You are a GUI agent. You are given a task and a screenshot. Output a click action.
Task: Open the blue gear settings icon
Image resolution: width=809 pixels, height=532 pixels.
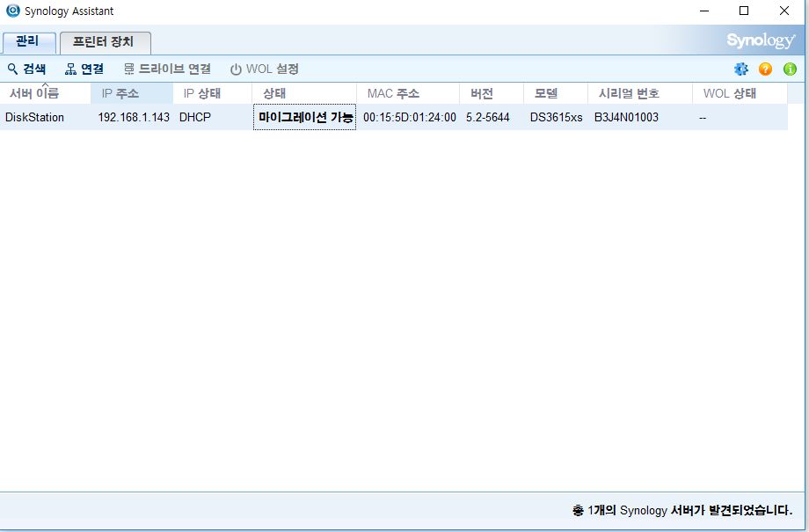tap(741, 69)
